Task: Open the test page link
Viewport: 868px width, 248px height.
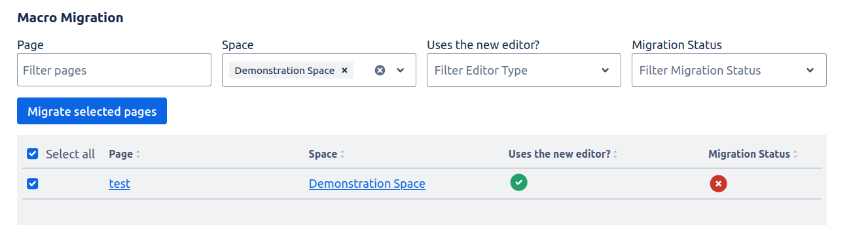Action: pyautogui.click(x=119, y=184)
